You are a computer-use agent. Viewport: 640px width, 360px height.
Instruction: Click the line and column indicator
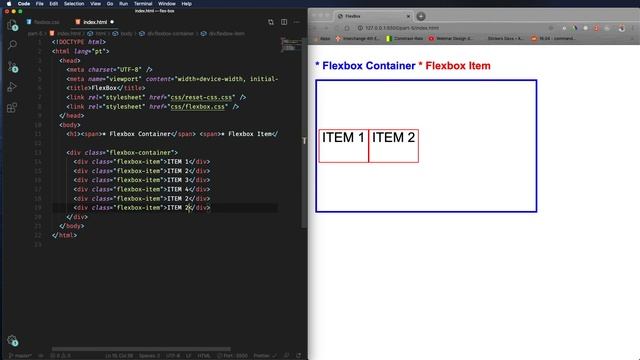click(119, 356)
